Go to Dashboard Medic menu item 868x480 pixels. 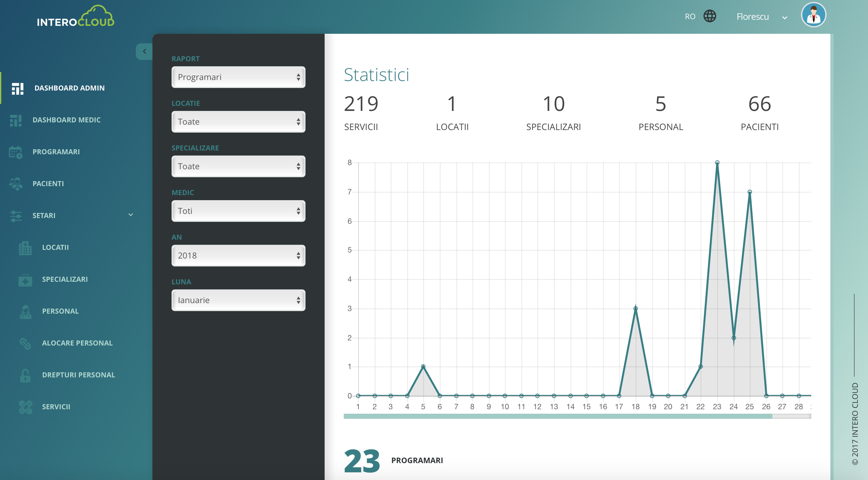coord(66,120)
